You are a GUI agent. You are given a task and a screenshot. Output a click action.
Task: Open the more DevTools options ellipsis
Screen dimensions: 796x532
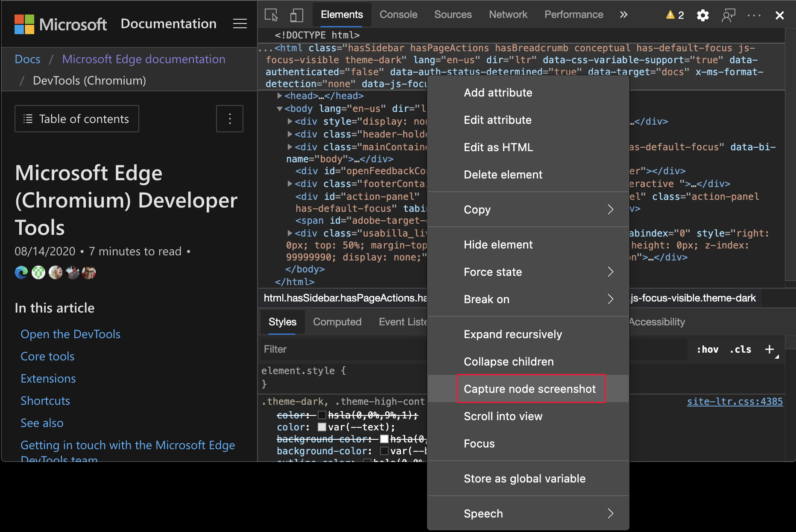tap(754, 15)
